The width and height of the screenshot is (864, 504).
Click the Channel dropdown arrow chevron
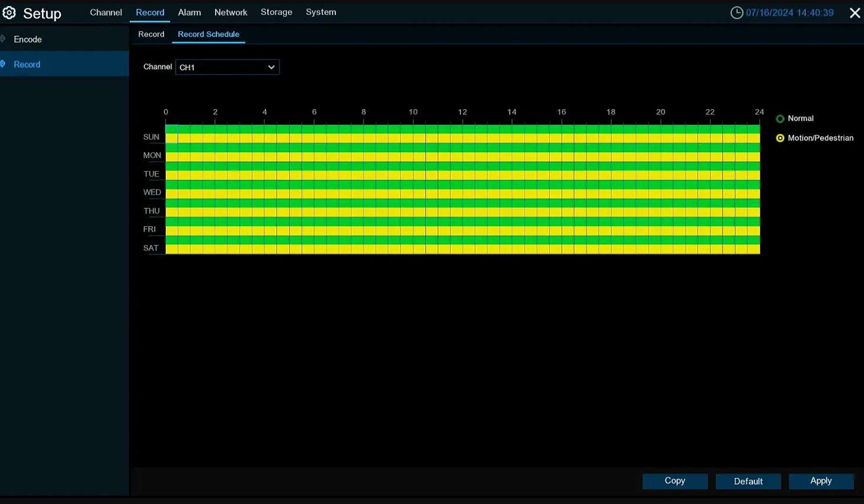pyautogui.click(x=271, y=68)
